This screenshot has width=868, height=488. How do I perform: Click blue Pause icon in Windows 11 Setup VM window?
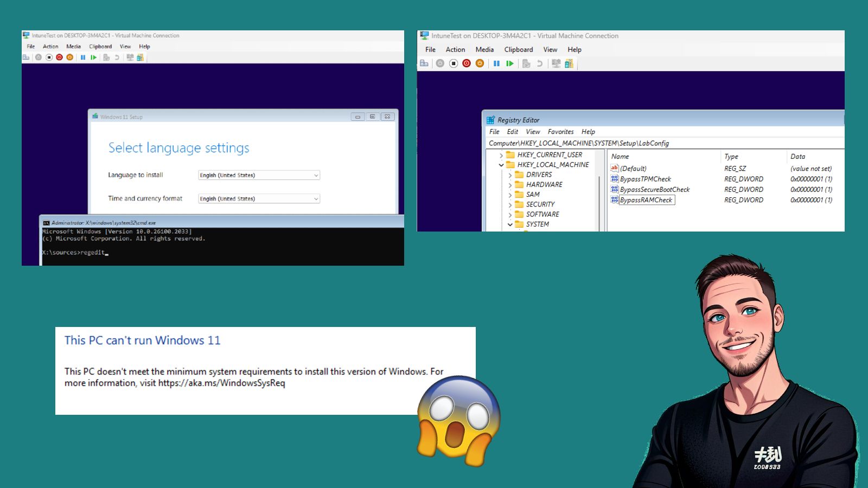[x=83, y=57]
